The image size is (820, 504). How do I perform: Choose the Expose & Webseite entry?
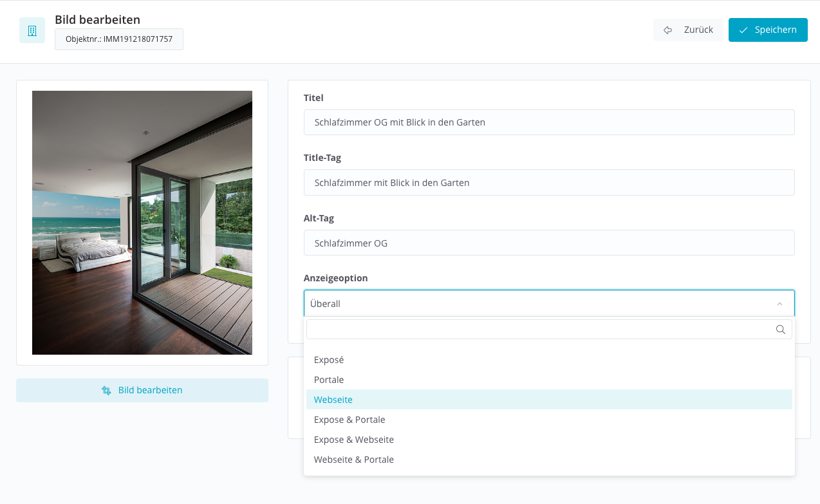354,440
